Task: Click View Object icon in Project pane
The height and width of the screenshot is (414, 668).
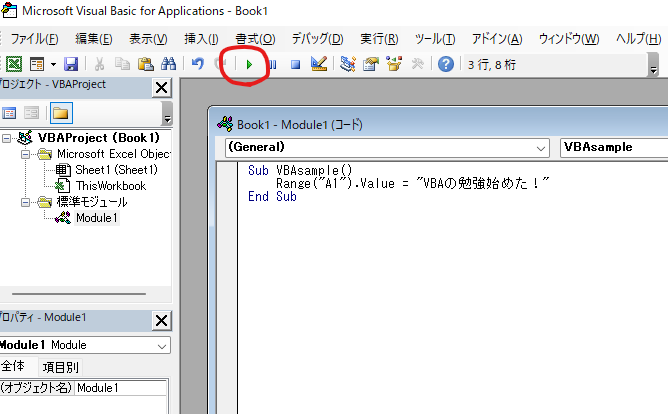Action: (32, 113)
